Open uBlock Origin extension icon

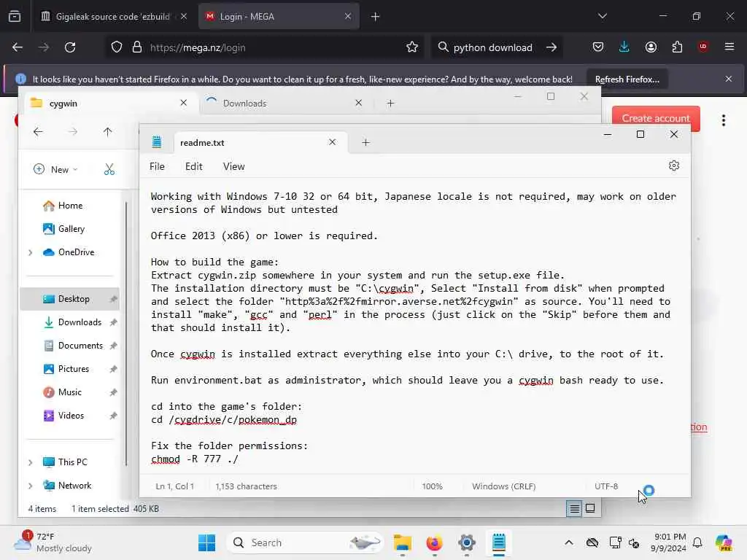click(703, 47)
